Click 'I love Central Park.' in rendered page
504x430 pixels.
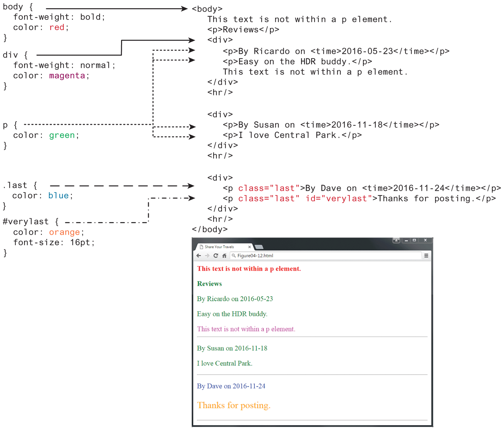(224, 363)
